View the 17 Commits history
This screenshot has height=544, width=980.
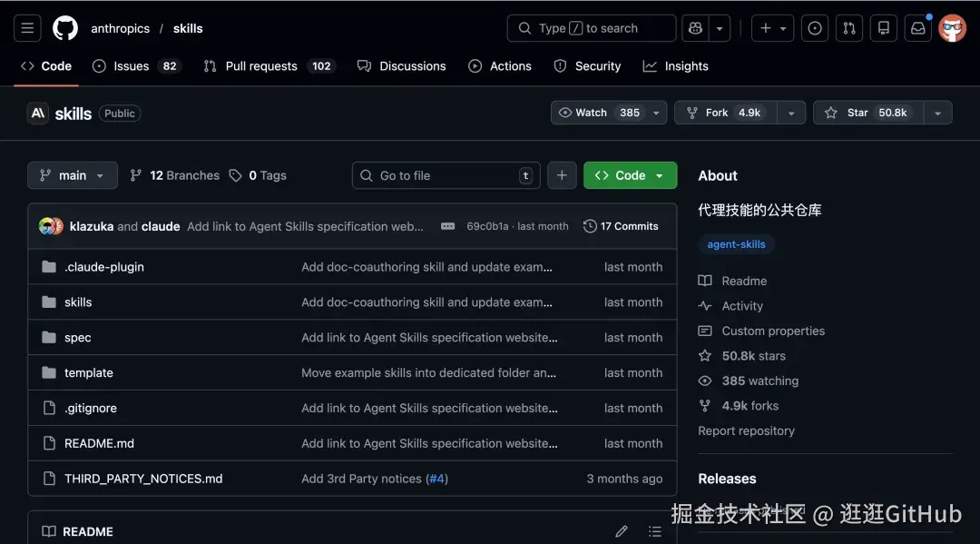click(621, 226)
